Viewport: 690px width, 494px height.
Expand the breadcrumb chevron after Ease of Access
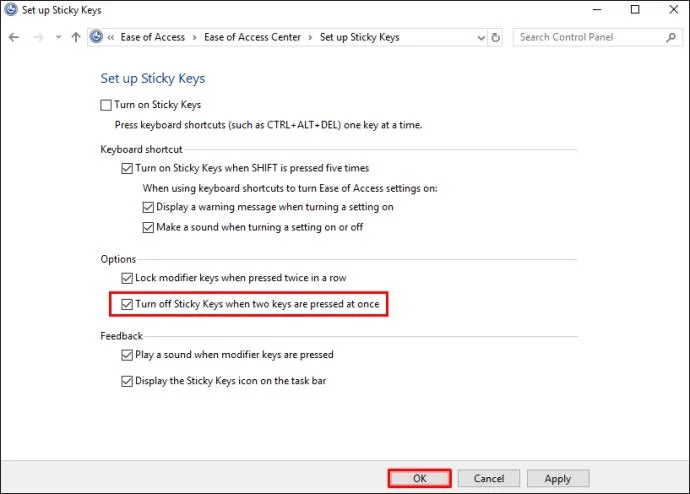point(194,38)
